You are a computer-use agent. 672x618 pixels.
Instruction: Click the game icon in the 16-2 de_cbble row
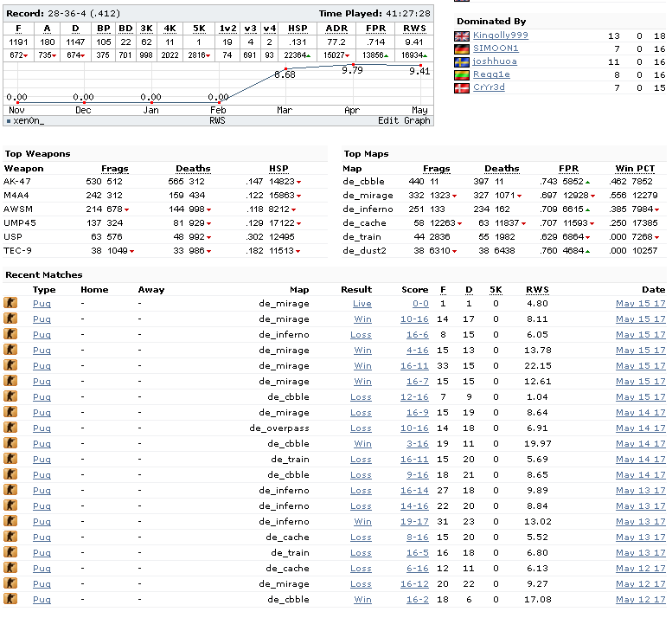pyautogui.click(x=10, y=599)
